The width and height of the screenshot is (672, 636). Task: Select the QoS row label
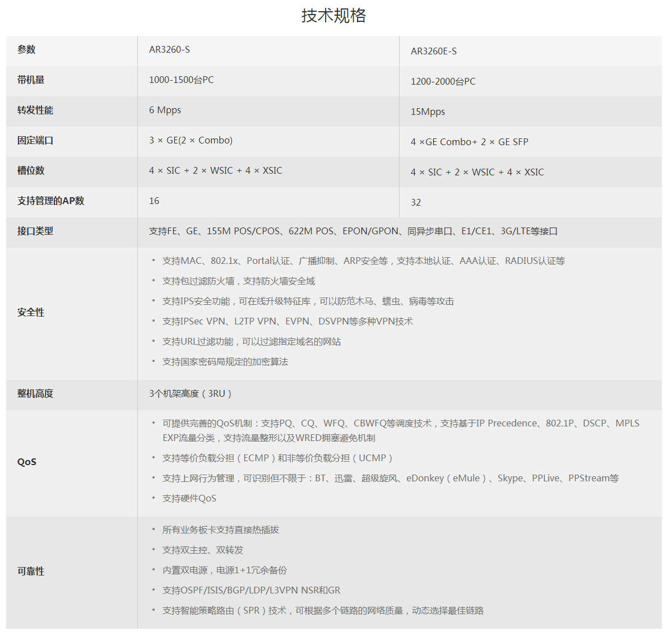click(x=26, y=462)
